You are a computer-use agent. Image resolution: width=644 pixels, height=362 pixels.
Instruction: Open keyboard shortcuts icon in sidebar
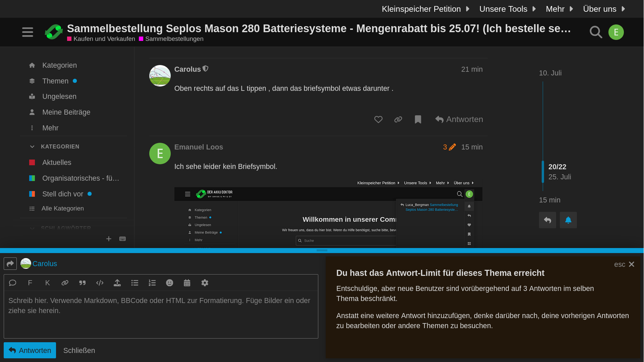tap(122, 239)
